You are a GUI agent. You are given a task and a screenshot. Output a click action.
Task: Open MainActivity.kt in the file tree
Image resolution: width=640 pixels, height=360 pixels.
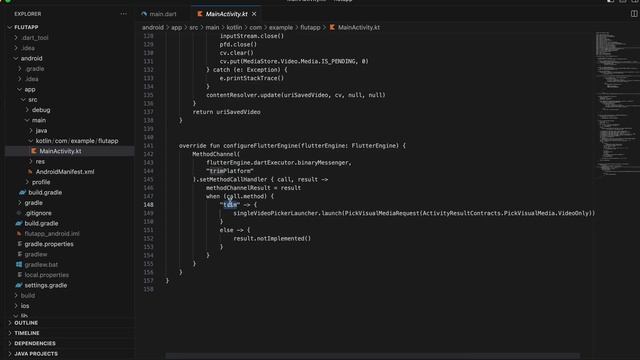tap(60, 151)
